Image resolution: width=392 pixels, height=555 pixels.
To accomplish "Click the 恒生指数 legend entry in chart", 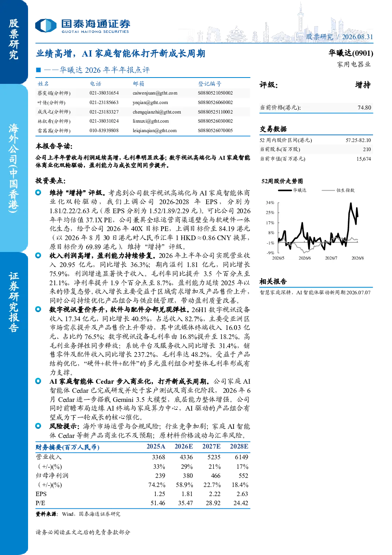I will tap(338, 190).
